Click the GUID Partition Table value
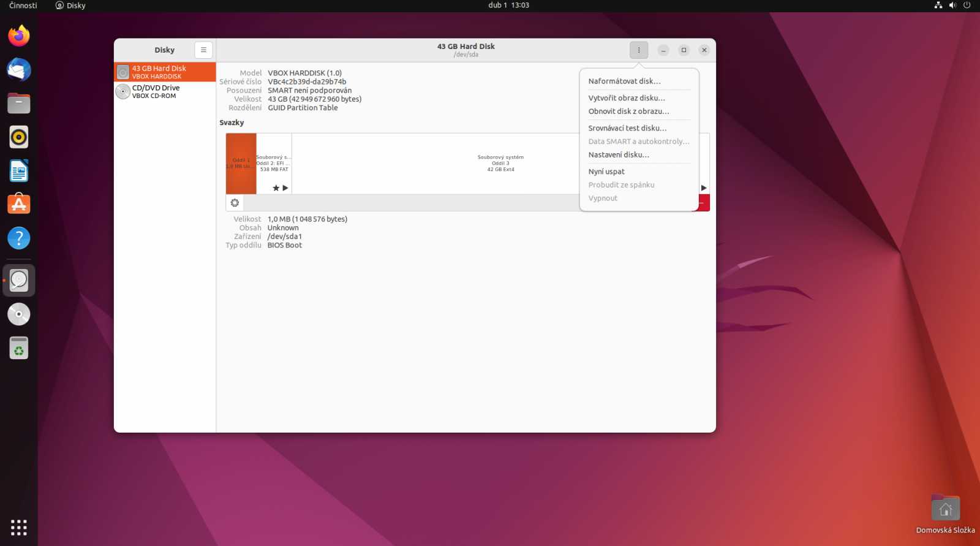980x546 pixels. (x=303, y=108)
